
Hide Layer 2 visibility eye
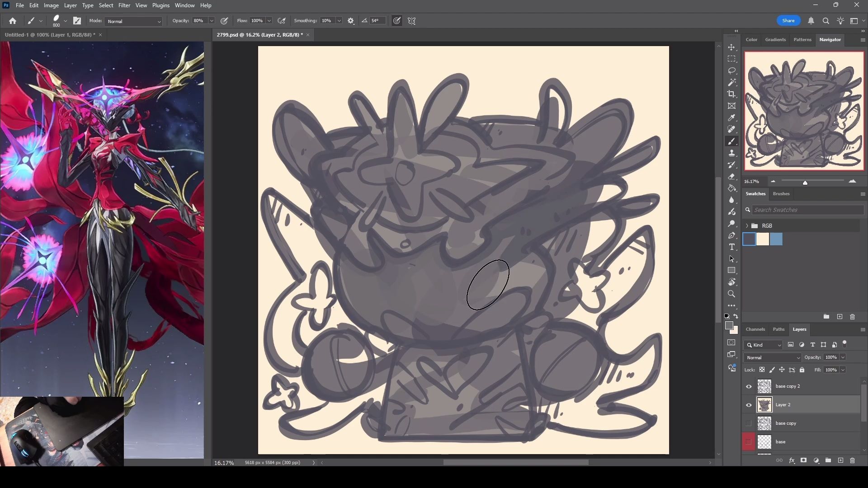click(x=749, y=405)
